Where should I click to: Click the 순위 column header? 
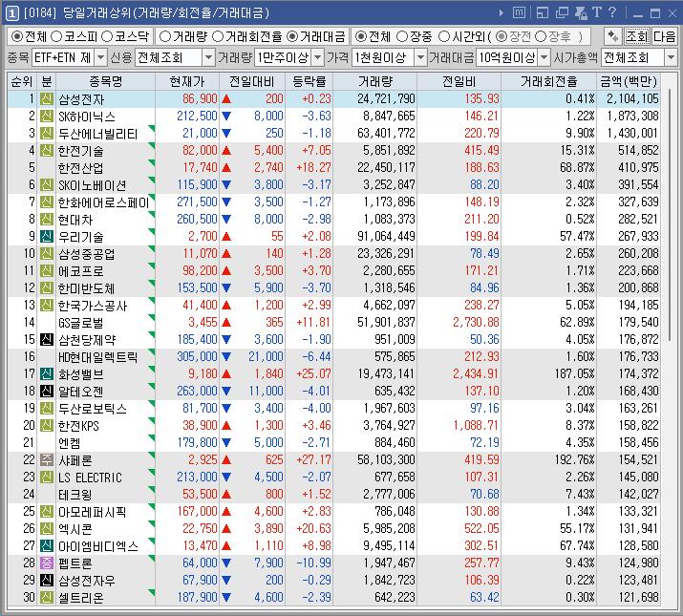tap(22, 81)
